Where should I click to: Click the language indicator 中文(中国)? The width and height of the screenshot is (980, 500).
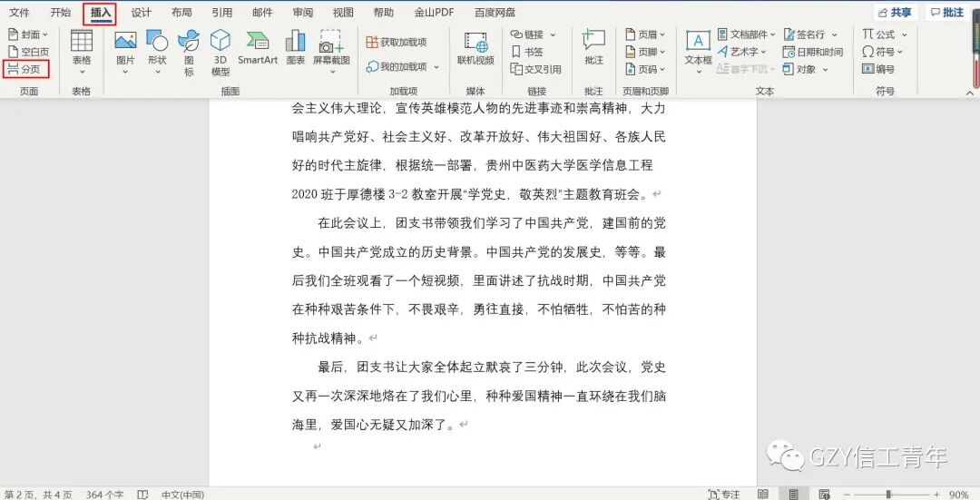click(182, 495)
